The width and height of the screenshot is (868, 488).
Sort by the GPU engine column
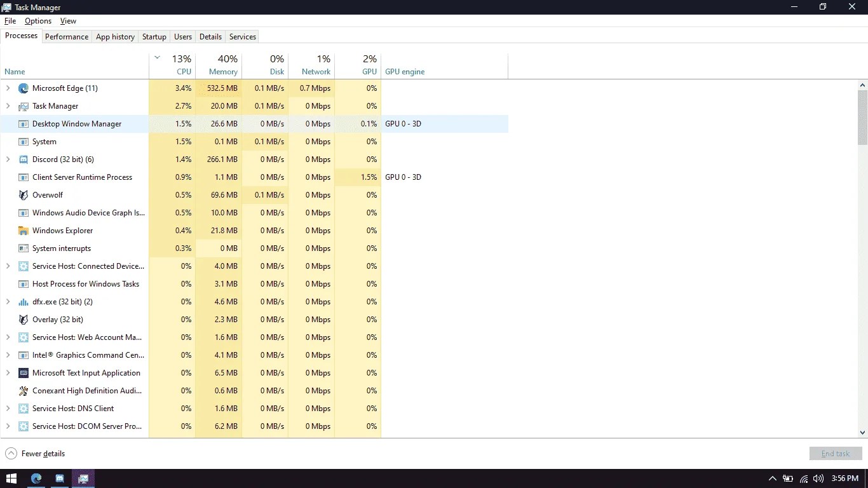coord(444,65)
